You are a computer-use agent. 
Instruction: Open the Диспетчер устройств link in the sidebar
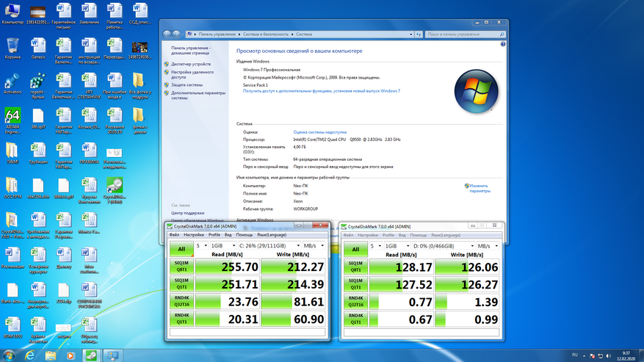pyautogui.click(x=191, y=64)
